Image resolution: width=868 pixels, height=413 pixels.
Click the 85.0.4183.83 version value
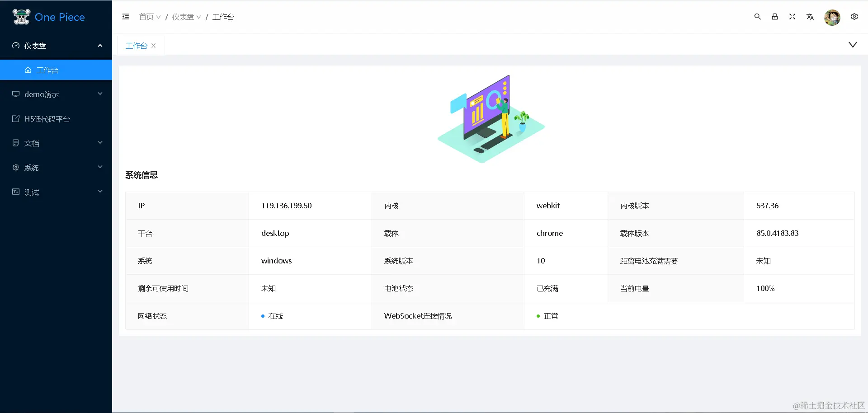[x=778, y=233]
